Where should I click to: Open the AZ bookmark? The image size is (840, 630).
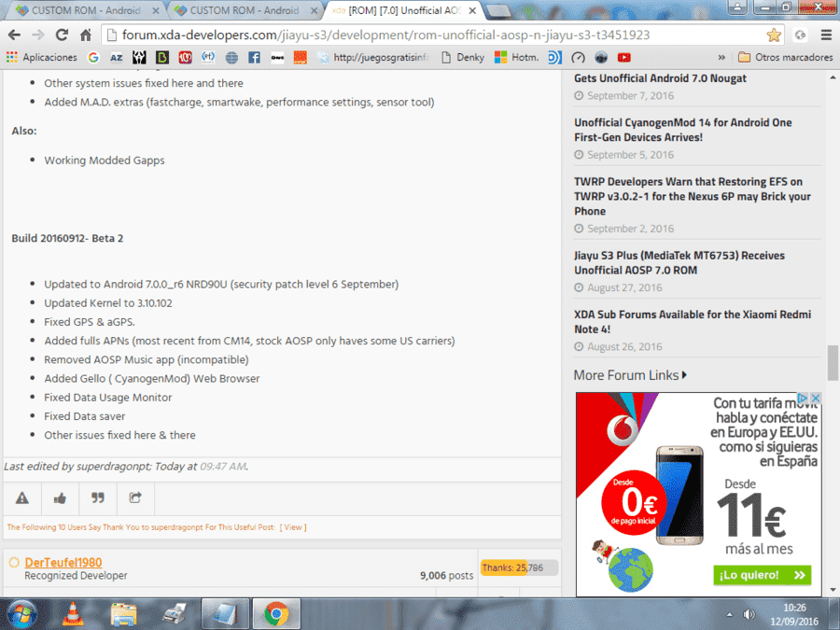pos(117,57)
